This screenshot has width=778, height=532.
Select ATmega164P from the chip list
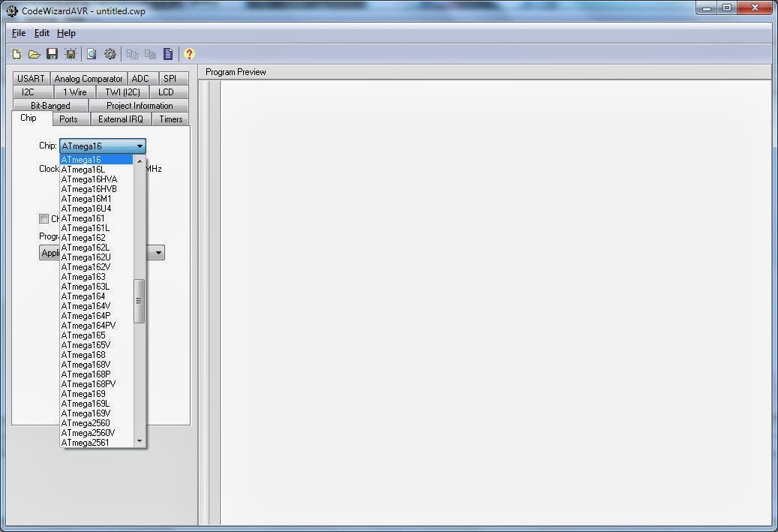tap(96, 316)
